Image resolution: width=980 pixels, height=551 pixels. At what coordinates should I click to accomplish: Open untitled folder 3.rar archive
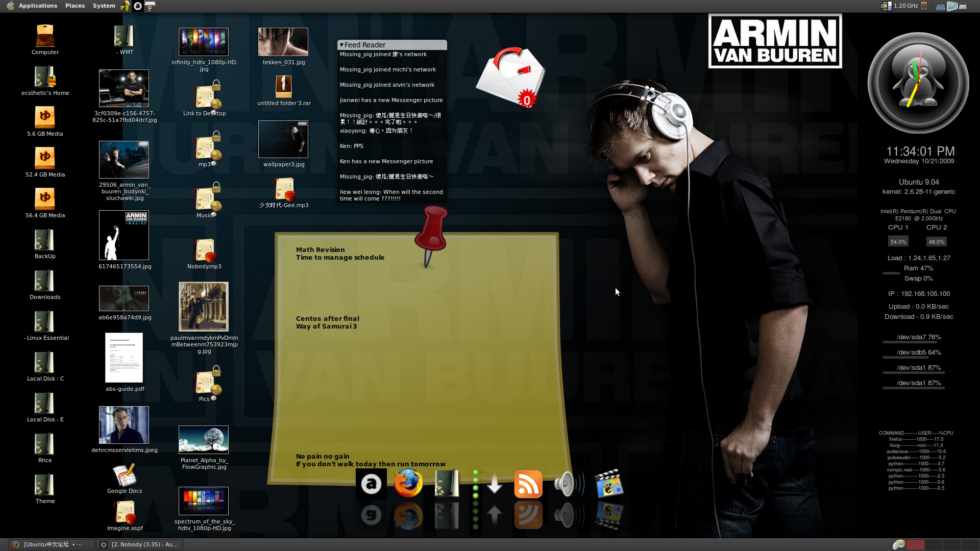pyautogui.click(x=284, y=87)
